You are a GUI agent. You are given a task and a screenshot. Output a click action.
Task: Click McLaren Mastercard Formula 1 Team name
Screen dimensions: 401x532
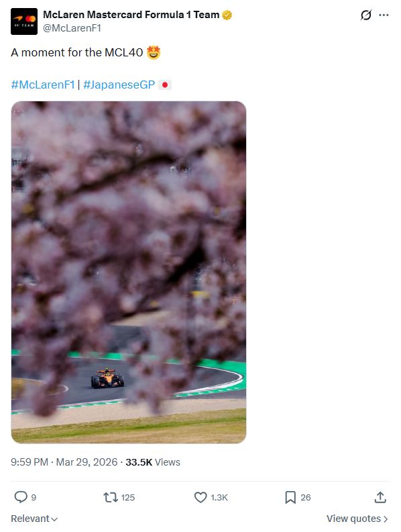[131, 15]
